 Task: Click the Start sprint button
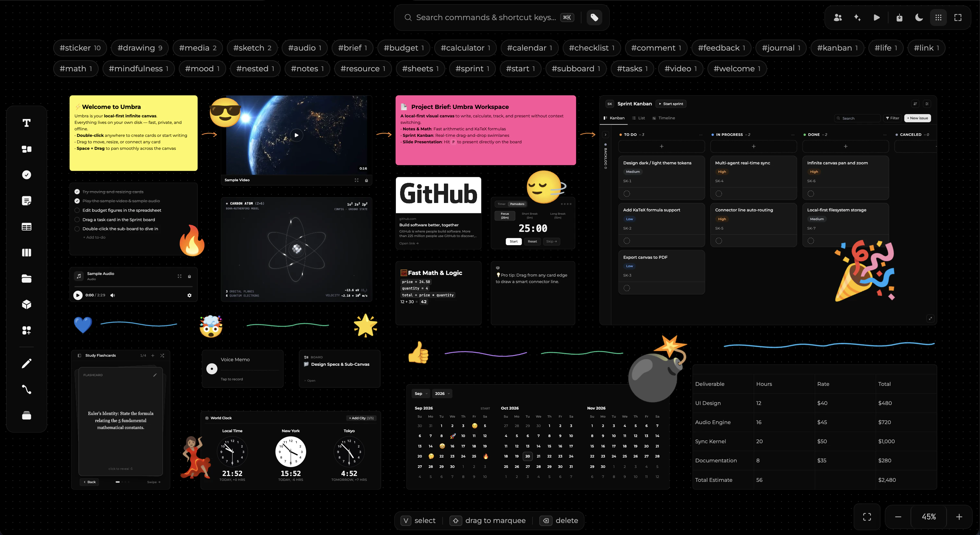pyautogui.click(x=671, y=104)
